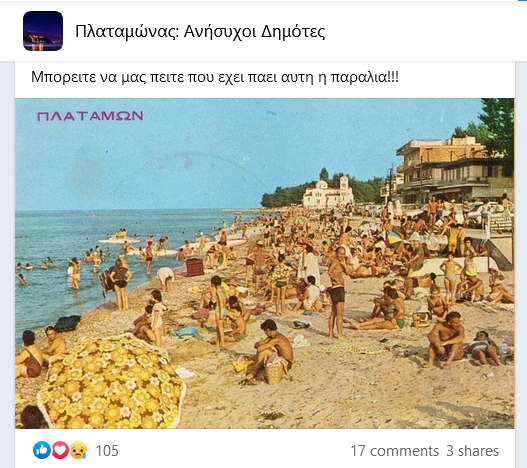Click the ΠΛΑΤΑΜΩΝ caption on the postcard
Viewport: 527px width, 468px height.
90,116
